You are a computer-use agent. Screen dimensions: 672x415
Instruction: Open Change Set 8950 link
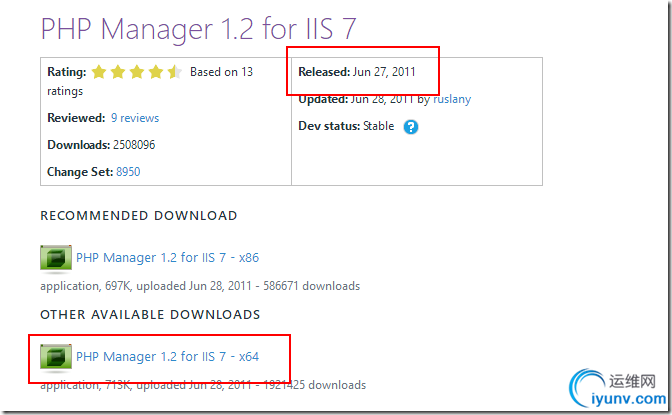[x=128, y=172]
